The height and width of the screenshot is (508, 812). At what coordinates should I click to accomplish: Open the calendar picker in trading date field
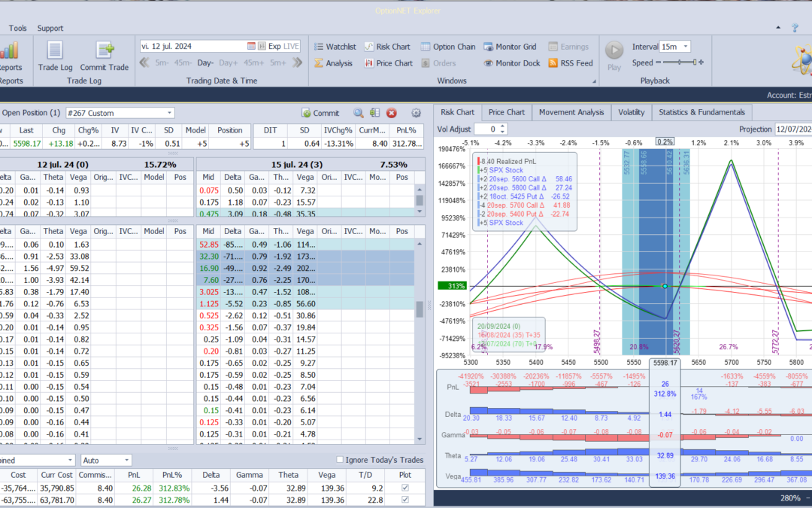pyautogui.click(x=251, y=46)
